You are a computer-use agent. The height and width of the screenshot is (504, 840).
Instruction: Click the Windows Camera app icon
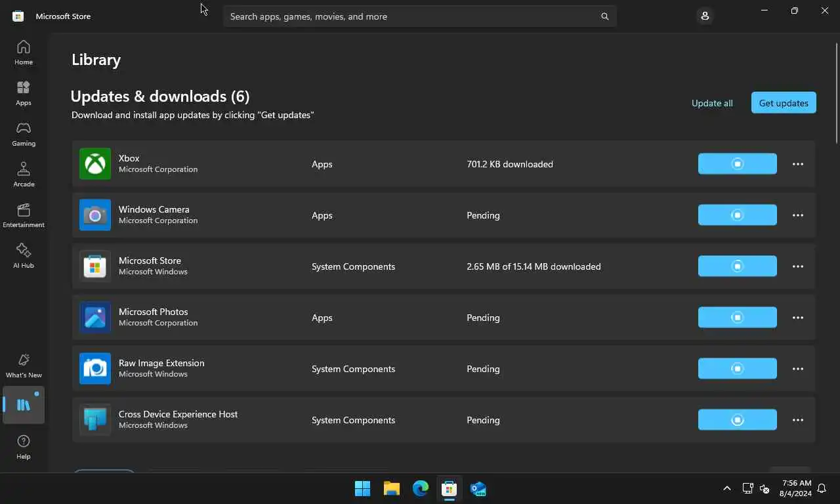[x=95, y=215]
